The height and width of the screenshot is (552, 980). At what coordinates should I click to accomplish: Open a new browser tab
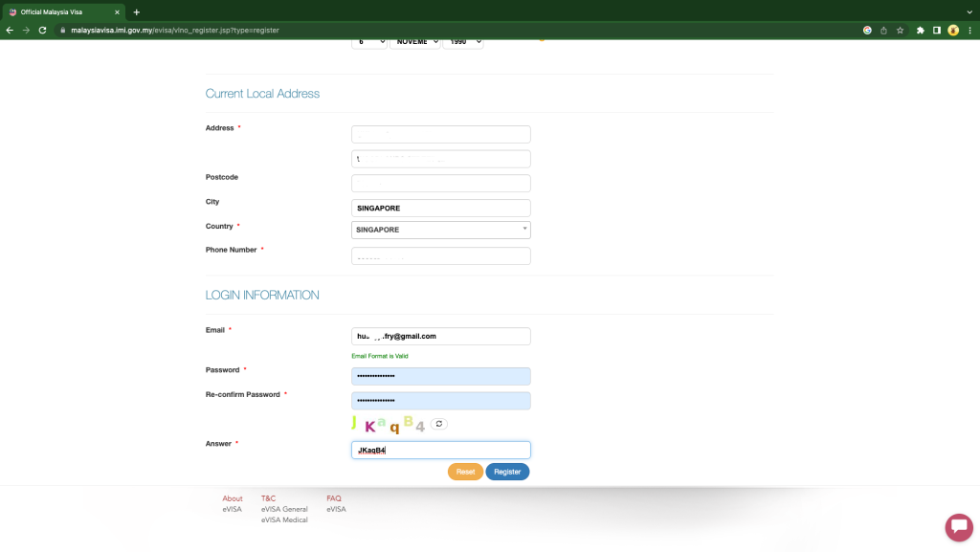pos(136,11)
